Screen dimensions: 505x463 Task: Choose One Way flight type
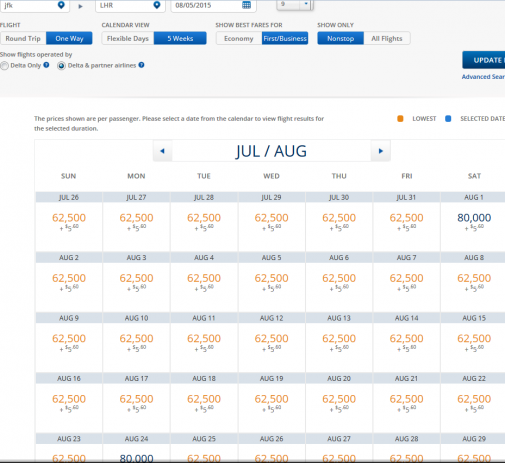point(69,38)
